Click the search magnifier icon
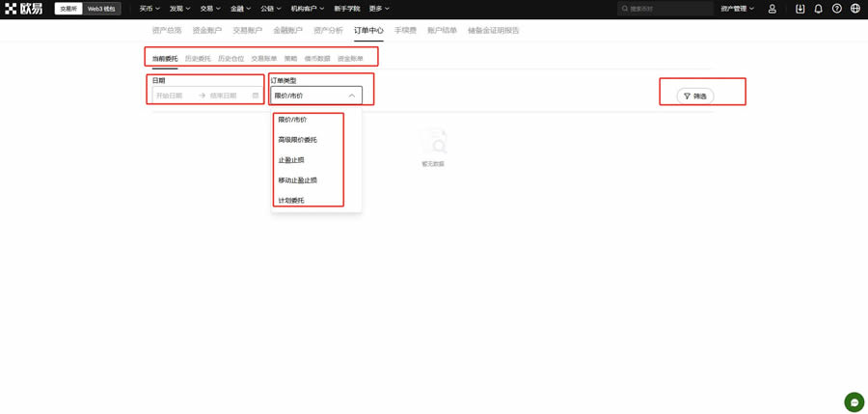The width and height of the screenshot is (868, 414). click(626, 9)
